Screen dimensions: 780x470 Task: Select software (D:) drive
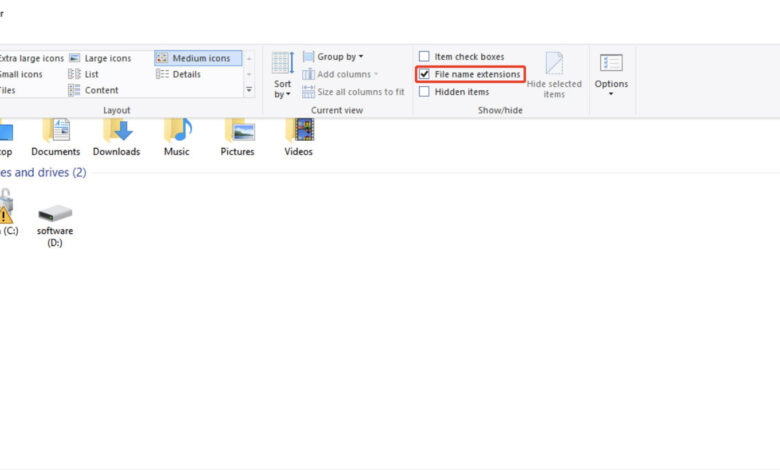click(x=55, y=226)
